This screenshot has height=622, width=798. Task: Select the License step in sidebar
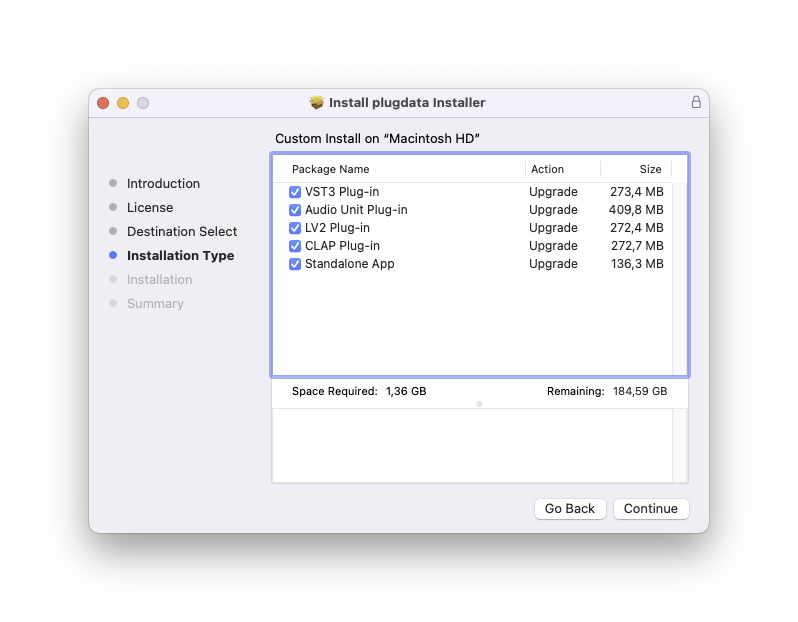coord(150,208)
